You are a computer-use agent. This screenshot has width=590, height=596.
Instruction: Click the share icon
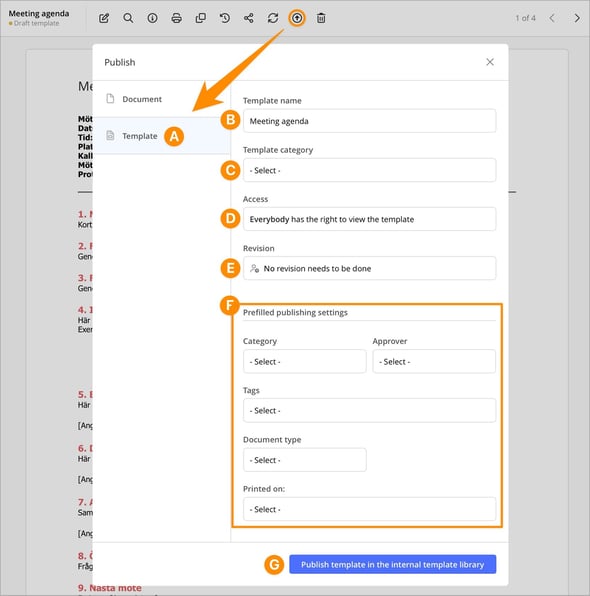[x=249, y=18]
